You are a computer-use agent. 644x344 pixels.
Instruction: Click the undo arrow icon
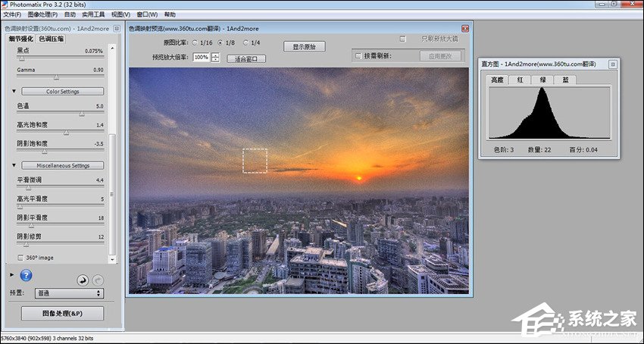pyautogui.click(x=83, y=280)
